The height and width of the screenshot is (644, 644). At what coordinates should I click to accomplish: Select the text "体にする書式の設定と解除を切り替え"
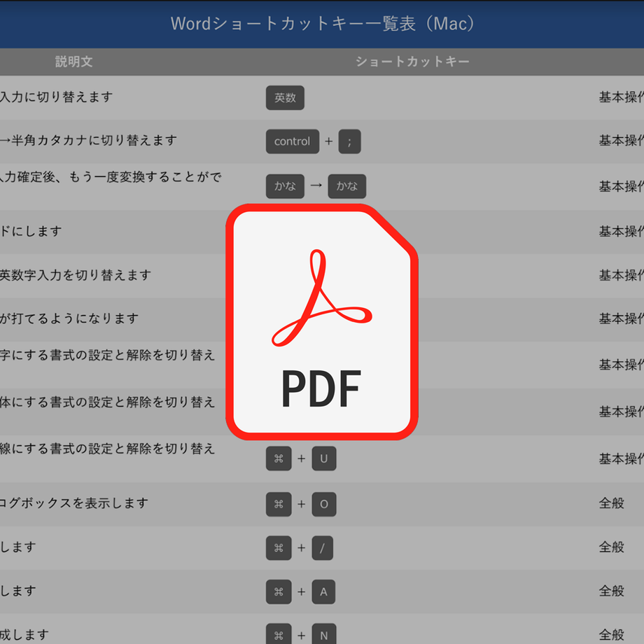coord(108,402)
